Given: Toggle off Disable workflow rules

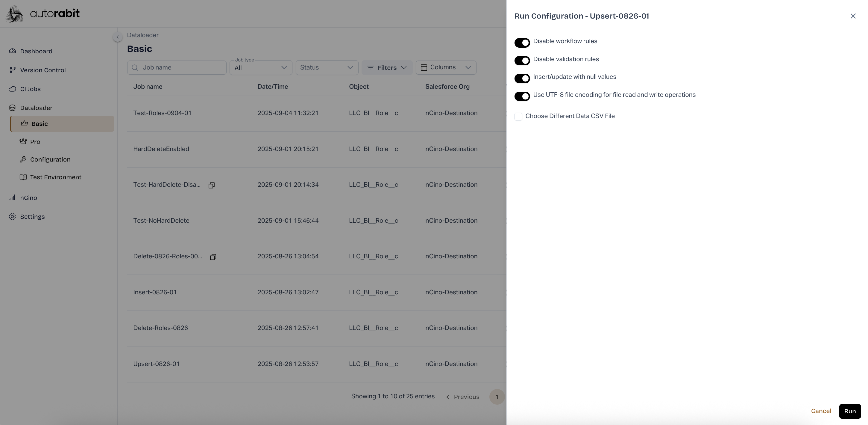Looking at the screenshot, I should coord(522,43).
